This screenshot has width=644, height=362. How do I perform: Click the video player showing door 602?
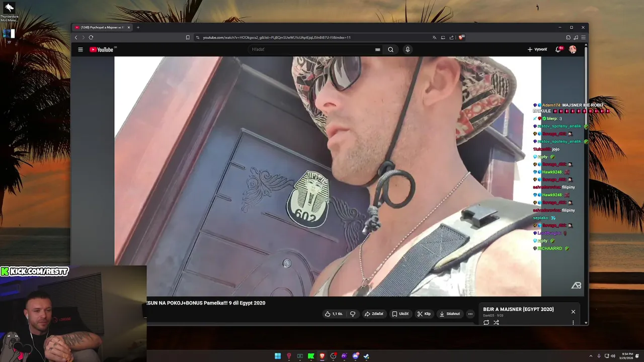pos(328,176)
